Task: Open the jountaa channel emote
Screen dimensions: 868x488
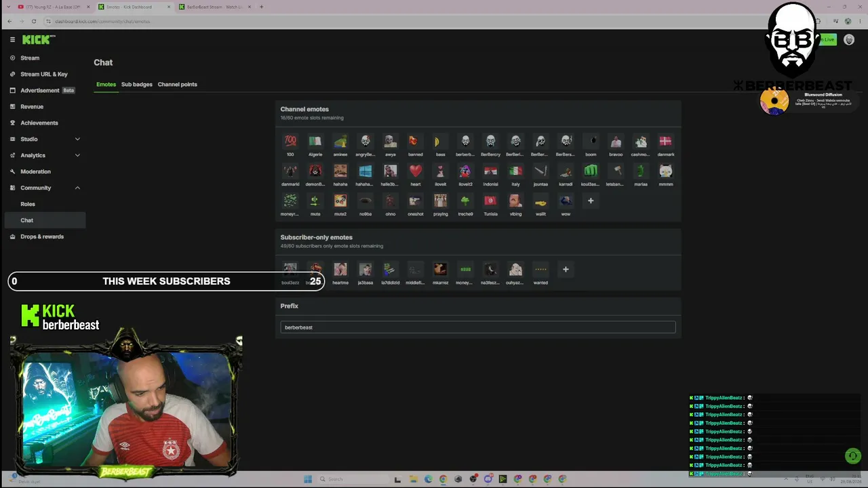Action: tap(540, 171)
